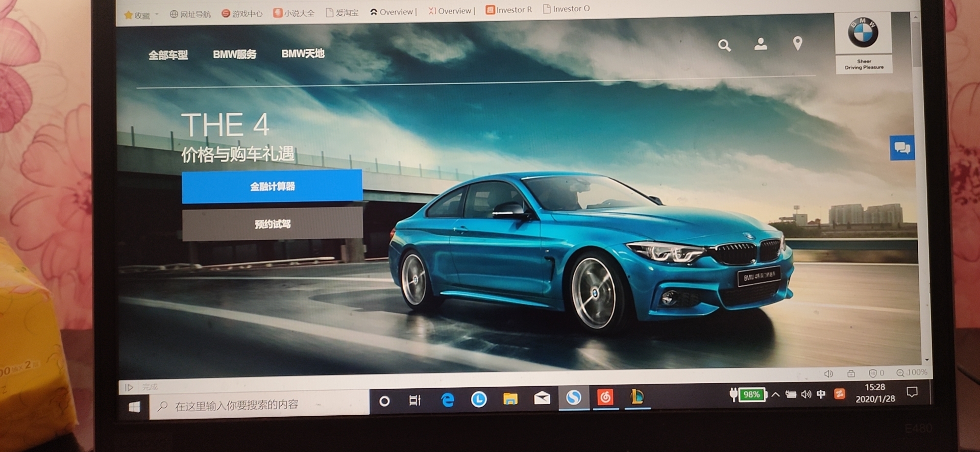
Task: Click the ad-block shield counter icon
Action: (876, 373)
